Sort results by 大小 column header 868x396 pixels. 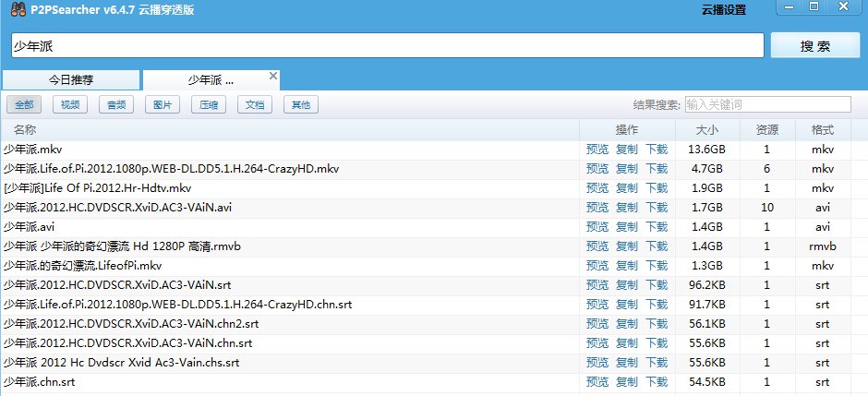coord(705,129)
